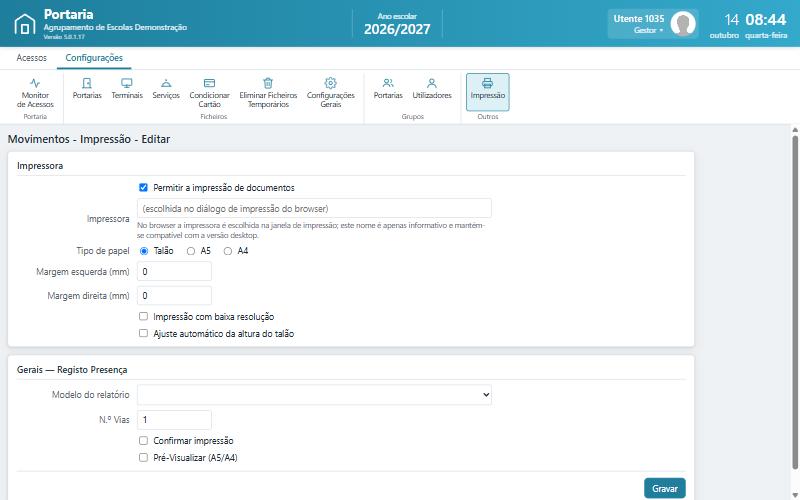Select the Impressão toolbar item
Viewport: 800px width, 500px height.
tap(487, 92)
